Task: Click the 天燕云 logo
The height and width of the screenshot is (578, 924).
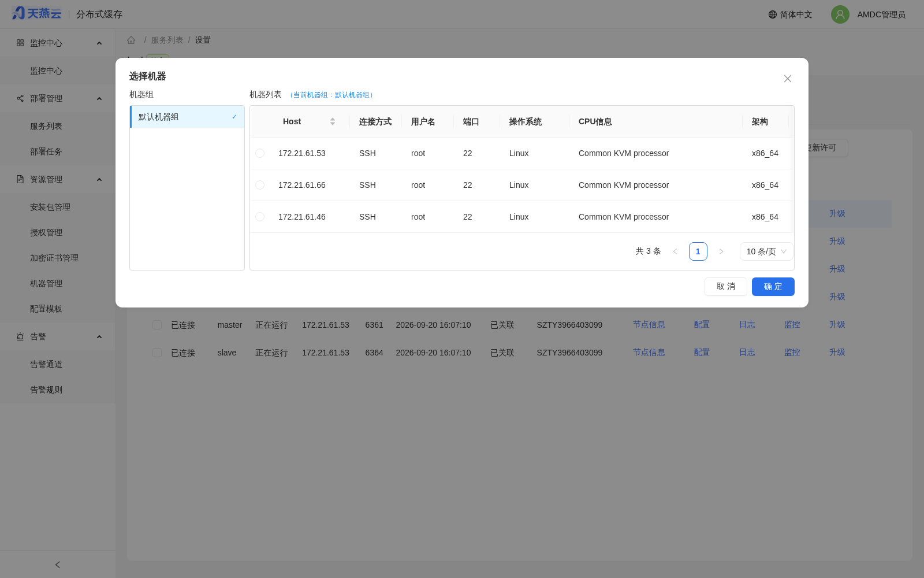Action: (36, 13)
